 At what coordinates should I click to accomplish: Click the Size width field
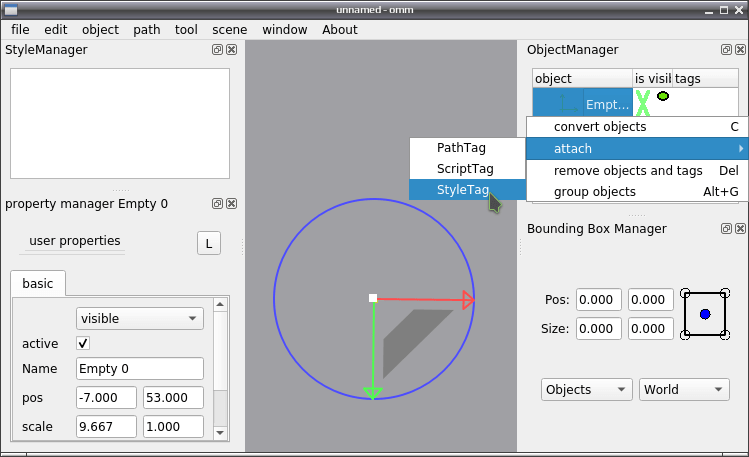599,329
